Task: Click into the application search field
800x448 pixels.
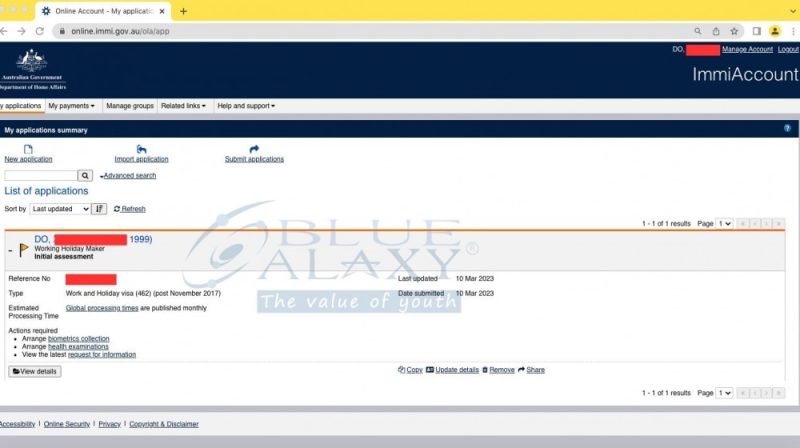Action: pos(41,176)
